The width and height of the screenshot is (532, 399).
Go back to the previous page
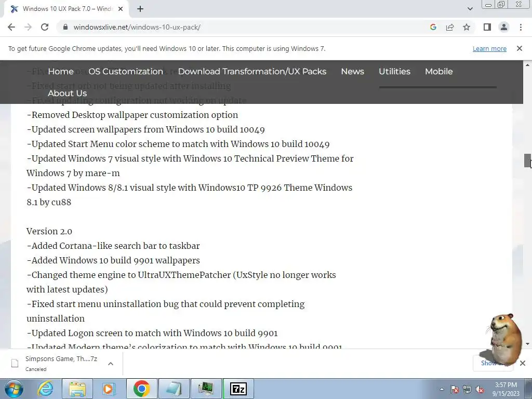(11, 27)
